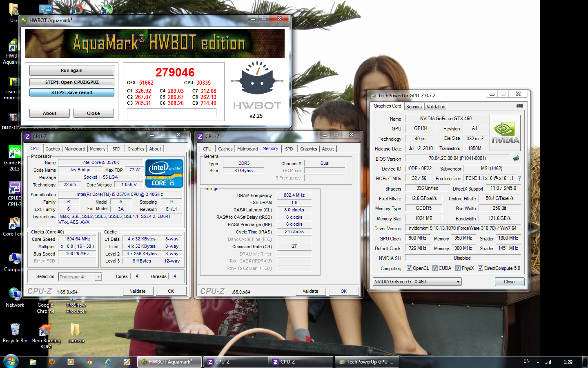588x368 pixels.
Task: Open About tab in left CPU-Z window
Action: [155, 149]
